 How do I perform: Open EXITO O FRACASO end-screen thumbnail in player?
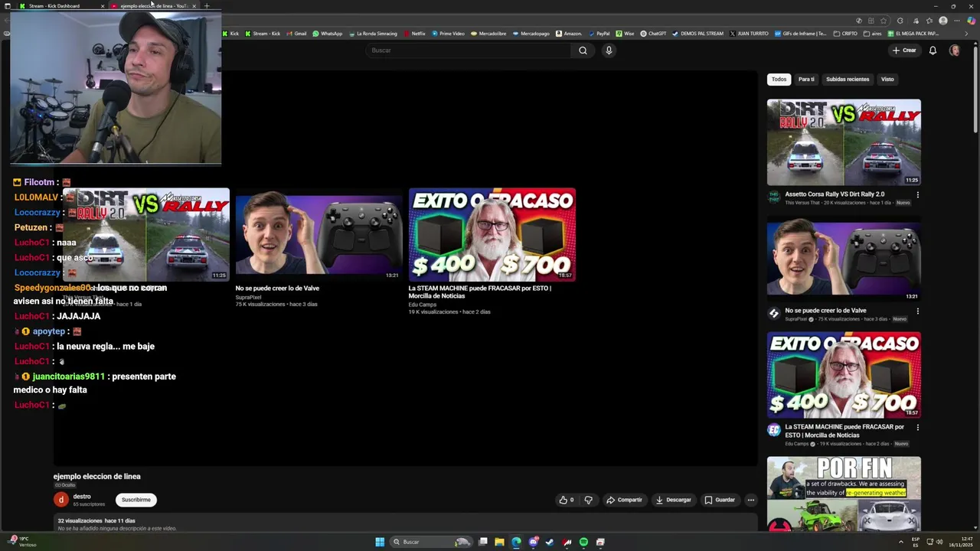tap(492, 235)
